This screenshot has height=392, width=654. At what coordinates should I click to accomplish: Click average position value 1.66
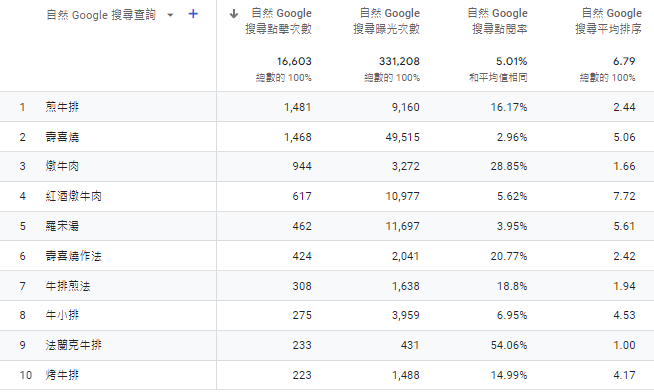(624, 166)
